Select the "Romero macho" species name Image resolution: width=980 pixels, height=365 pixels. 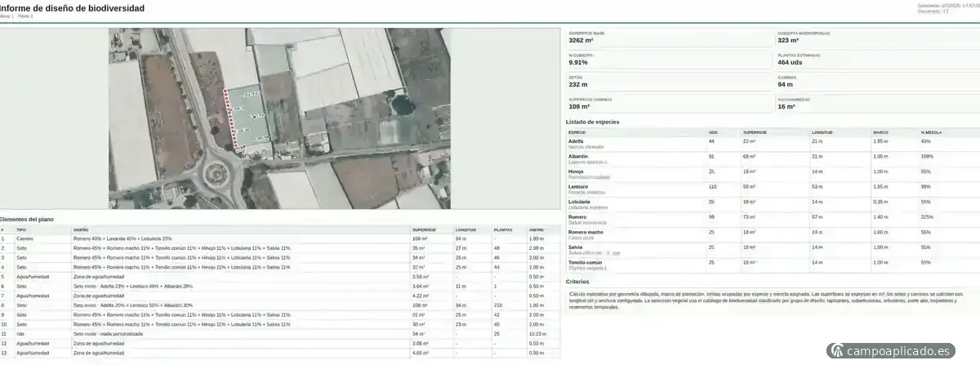pos(586,232)
